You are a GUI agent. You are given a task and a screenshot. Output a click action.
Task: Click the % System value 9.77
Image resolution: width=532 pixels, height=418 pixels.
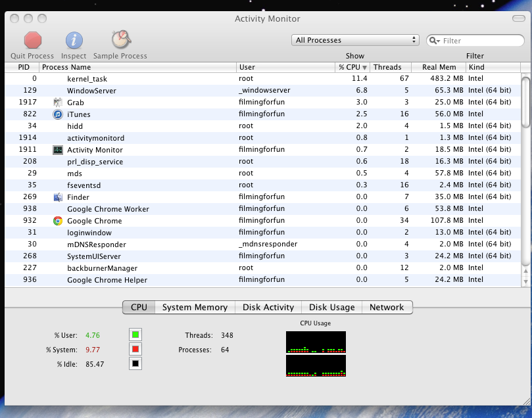tap(93, 350)
